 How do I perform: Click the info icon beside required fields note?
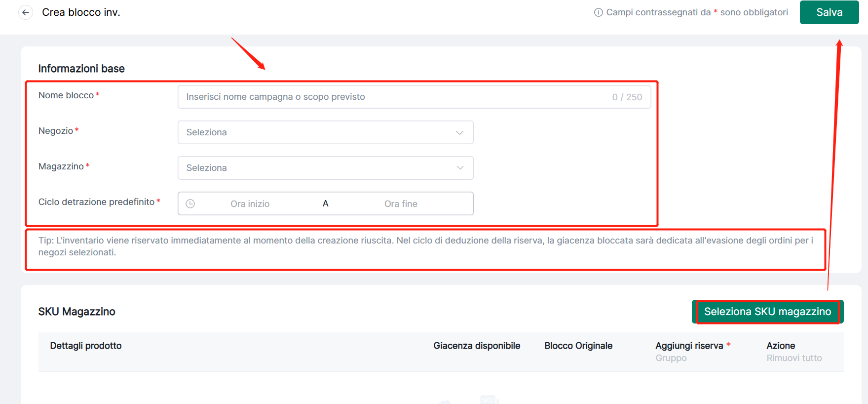[x=598, y=12]
